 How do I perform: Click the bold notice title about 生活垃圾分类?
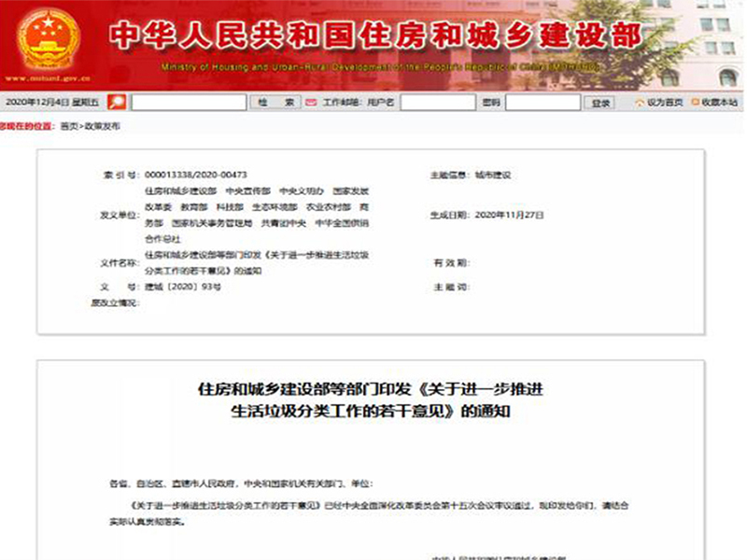click(371, 400)
